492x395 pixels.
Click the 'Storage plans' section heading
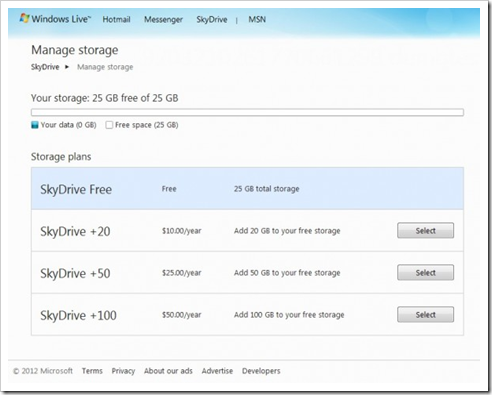click(61, 157)
